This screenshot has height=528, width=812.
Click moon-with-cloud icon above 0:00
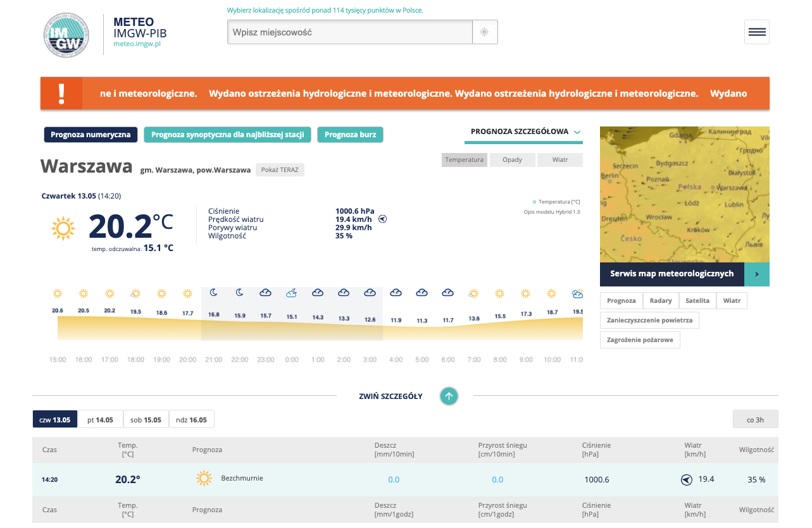pos(292,293)
